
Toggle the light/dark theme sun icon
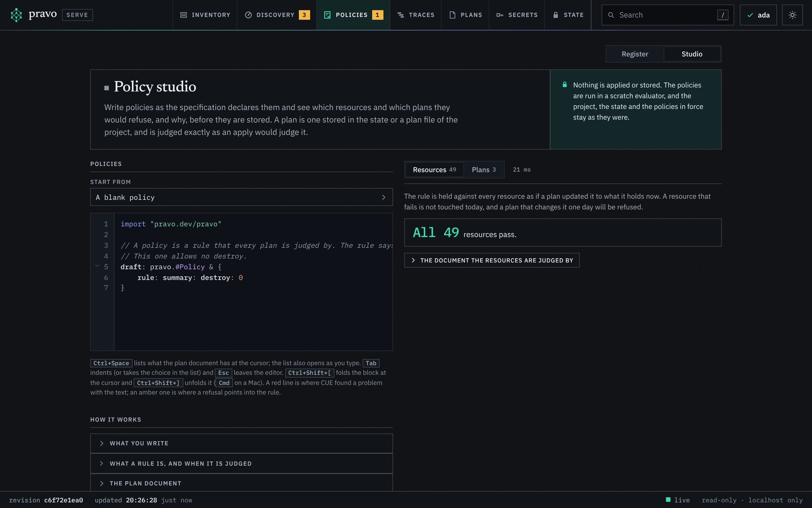[792, 15]
